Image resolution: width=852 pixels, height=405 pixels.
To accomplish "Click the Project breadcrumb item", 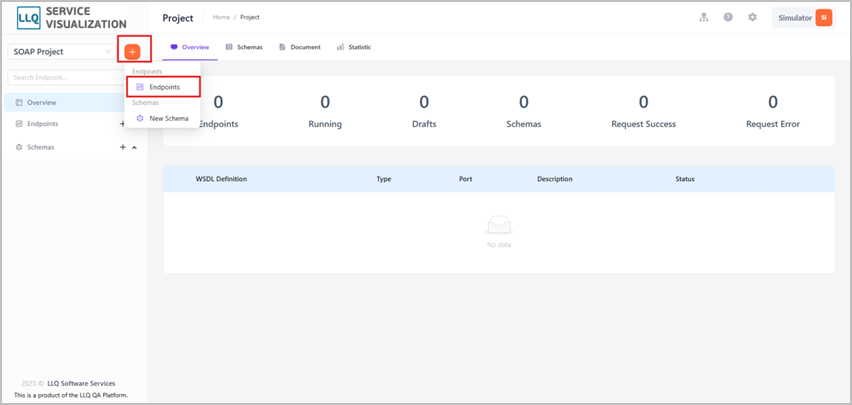I will pos(250,17).
